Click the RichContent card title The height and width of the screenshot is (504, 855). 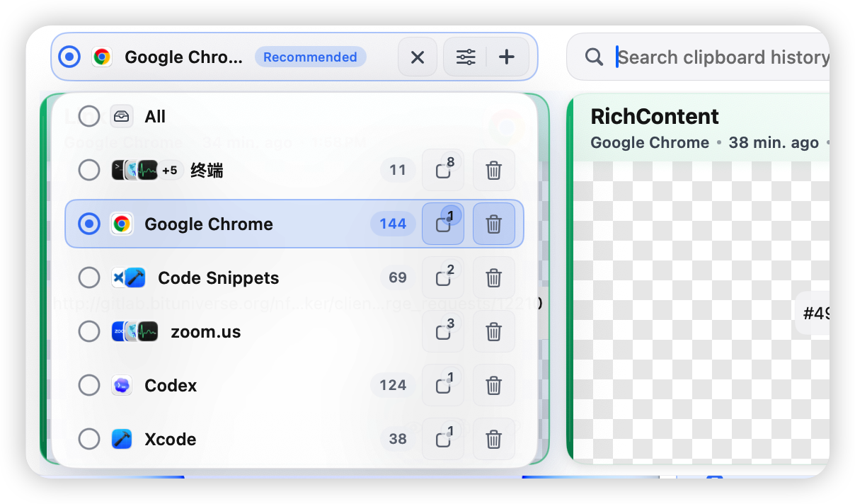[655, 116]
